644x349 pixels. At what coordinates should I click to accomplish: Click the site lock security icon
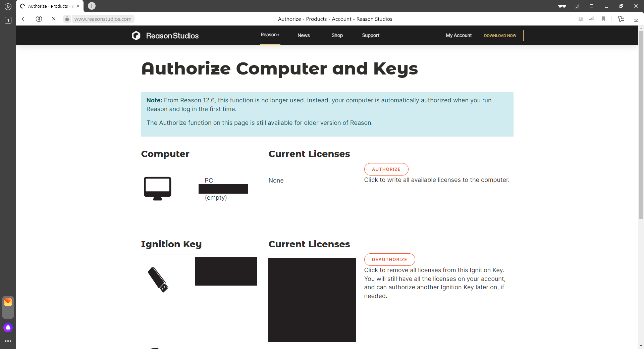tap(67, 19)
